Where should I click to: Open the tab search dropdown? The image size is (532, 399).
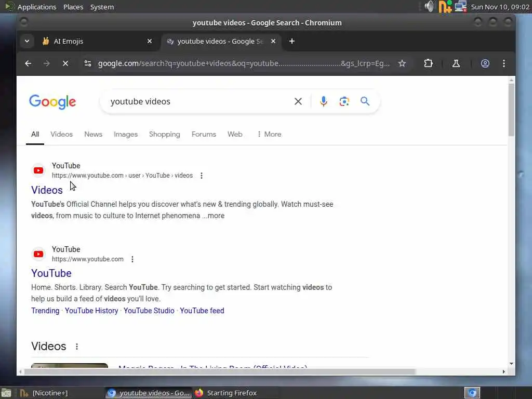[27, 41]
